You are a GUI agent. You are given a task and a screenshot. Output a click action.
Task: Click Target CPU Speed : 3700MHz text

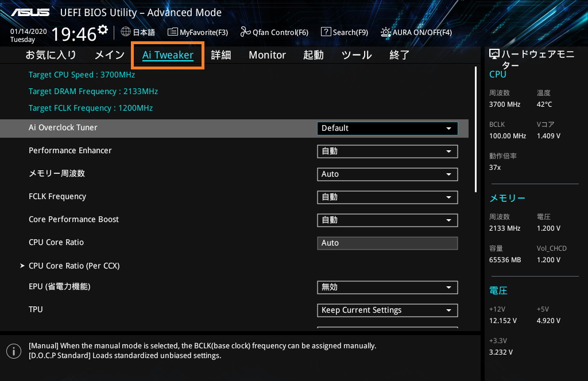coord(82,75)
